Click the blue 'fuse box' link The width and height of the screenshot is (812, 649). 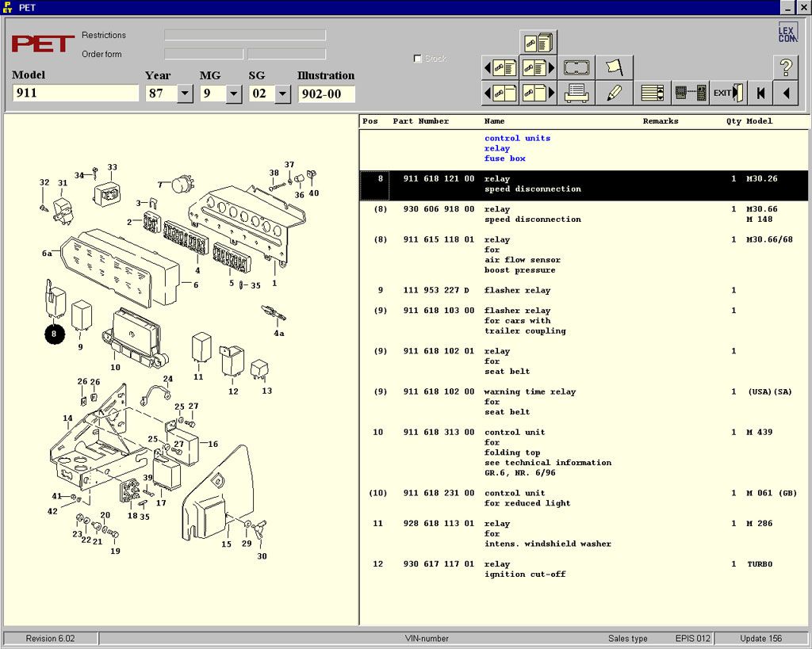tap(504, 158)
